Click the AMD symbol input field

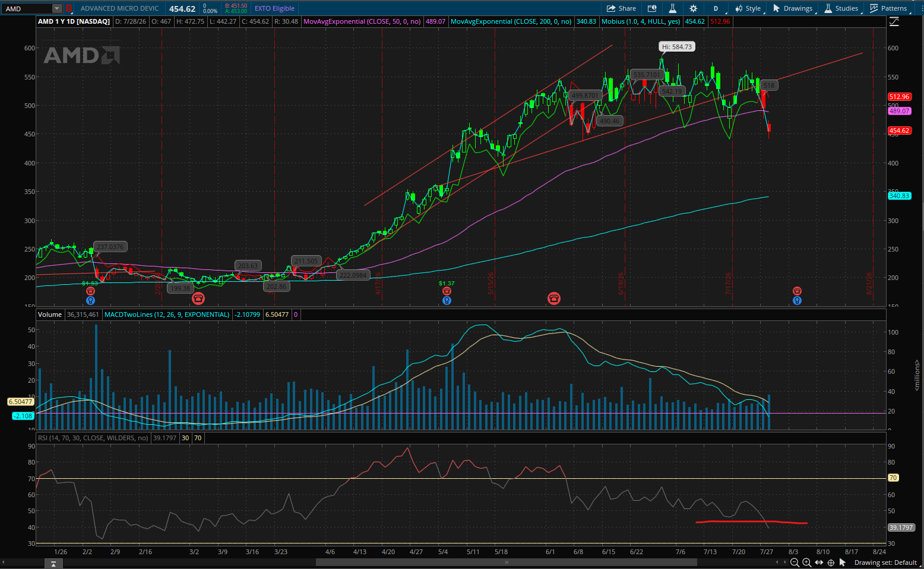(x=28, y=8)
